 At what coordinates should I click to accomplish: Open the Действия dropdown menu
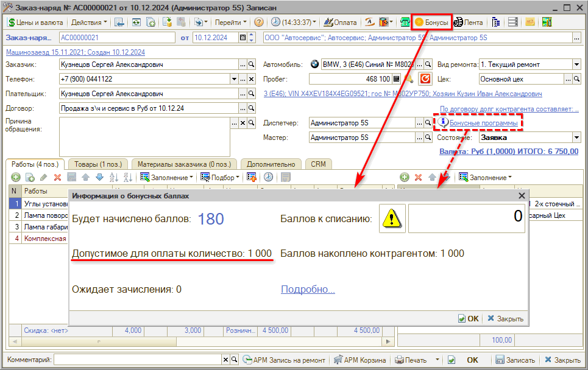(x=89, y=23)
